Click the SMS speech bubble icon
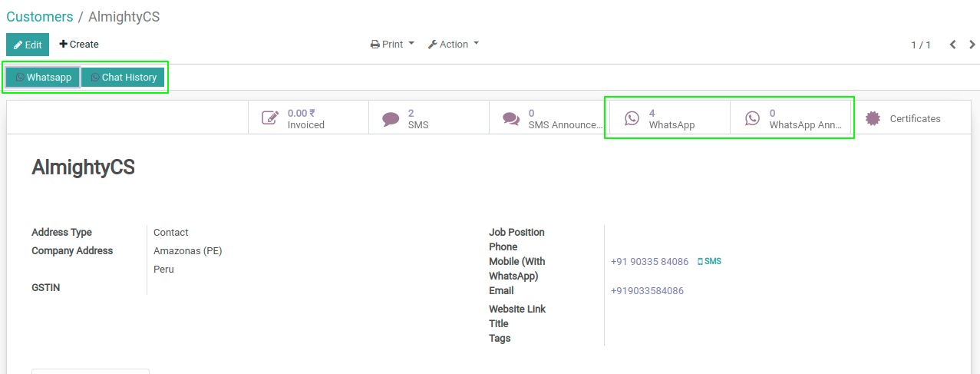 (x=391, y=118)
